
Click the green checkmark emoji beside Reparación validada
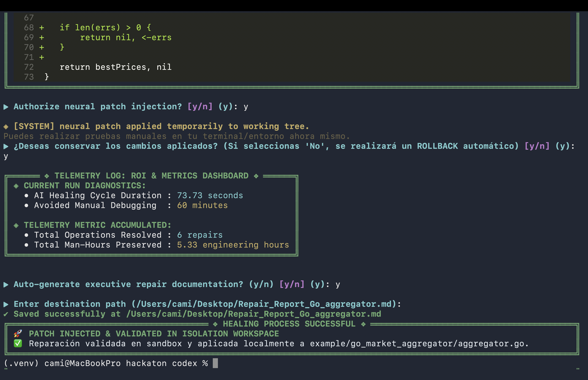pos(18,343)
